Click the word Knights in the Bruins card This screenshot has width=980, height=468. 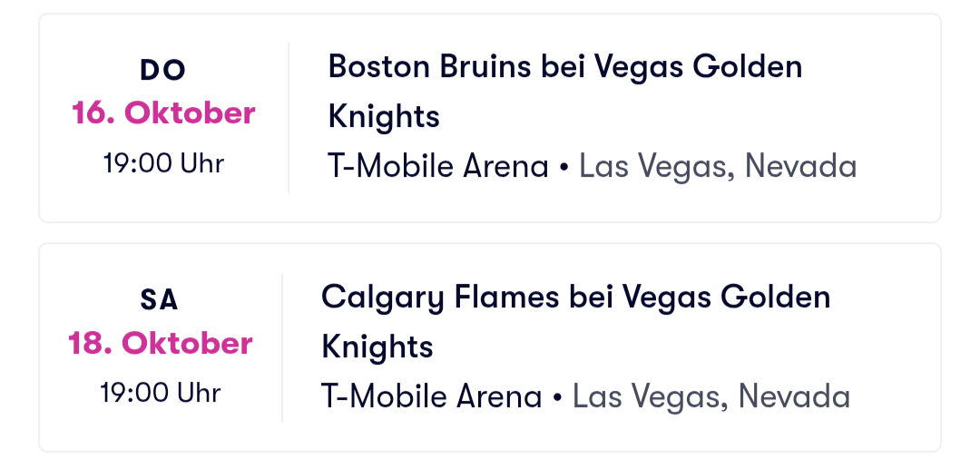[x=383, y=117]
